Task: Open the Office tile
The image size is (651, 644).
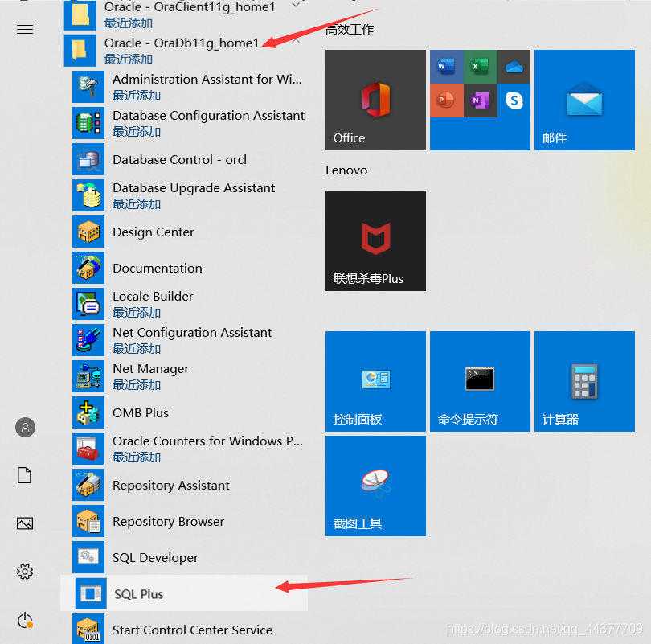Action: (376, 100)
